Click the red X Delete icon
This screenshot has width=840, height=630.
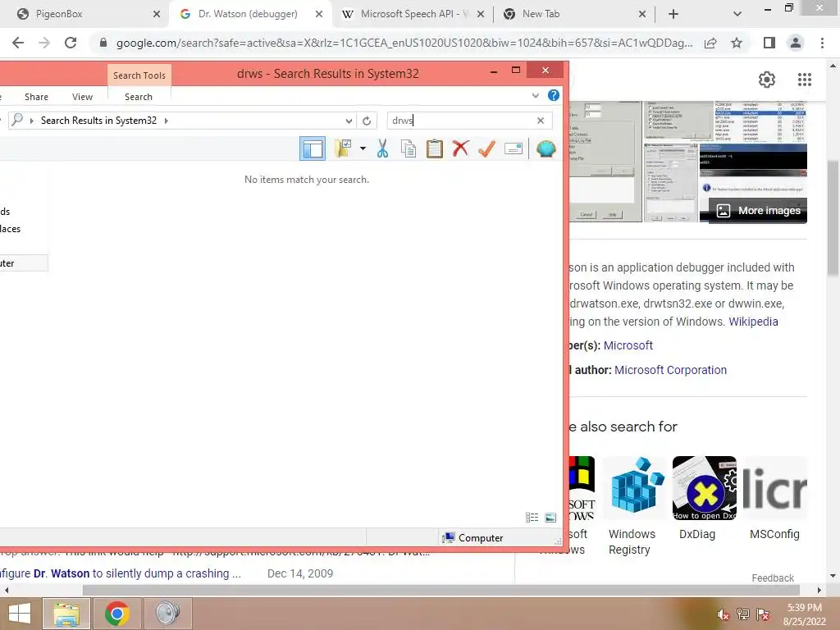pyautogui.click(x=460, y=148)
